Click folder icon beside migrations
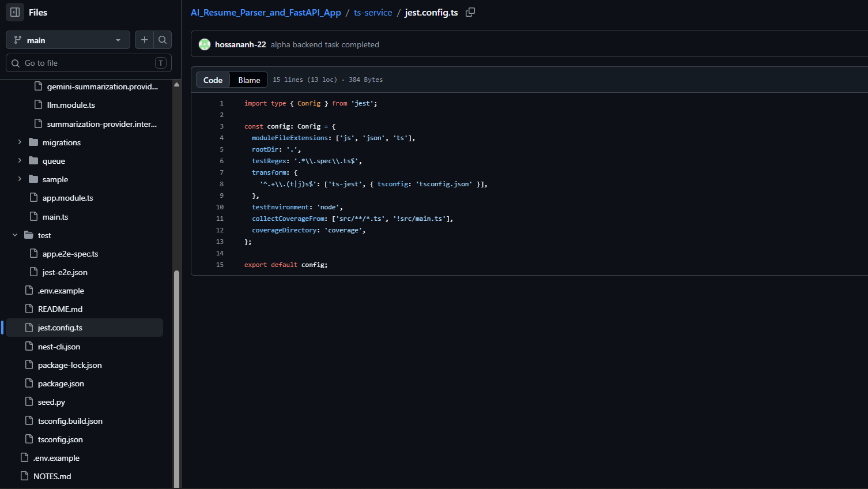Image resolution: width=868 pixels, height=489 pixels. (x=33, y=142)
